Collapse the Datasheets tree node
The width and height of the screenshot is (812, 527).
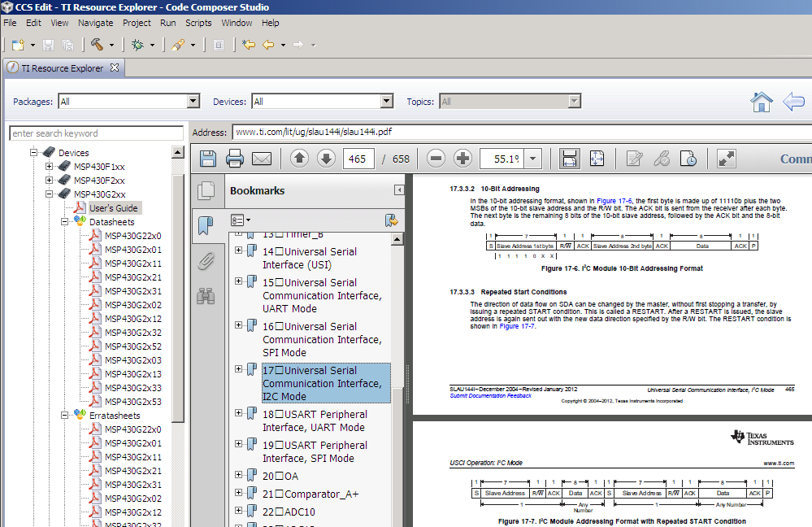click(x=65, y=222)
